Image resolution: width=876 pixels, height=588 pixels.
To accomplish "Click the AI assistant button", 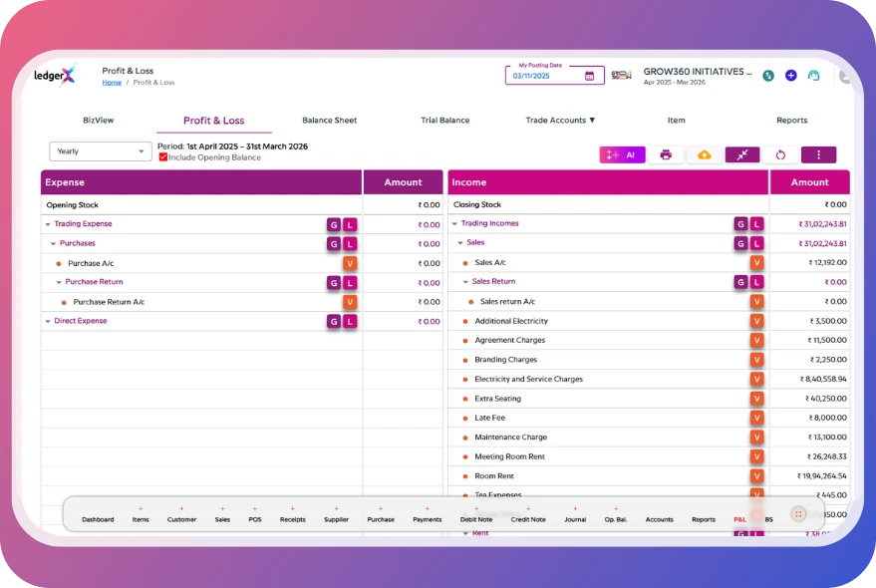I will (623, 154).
